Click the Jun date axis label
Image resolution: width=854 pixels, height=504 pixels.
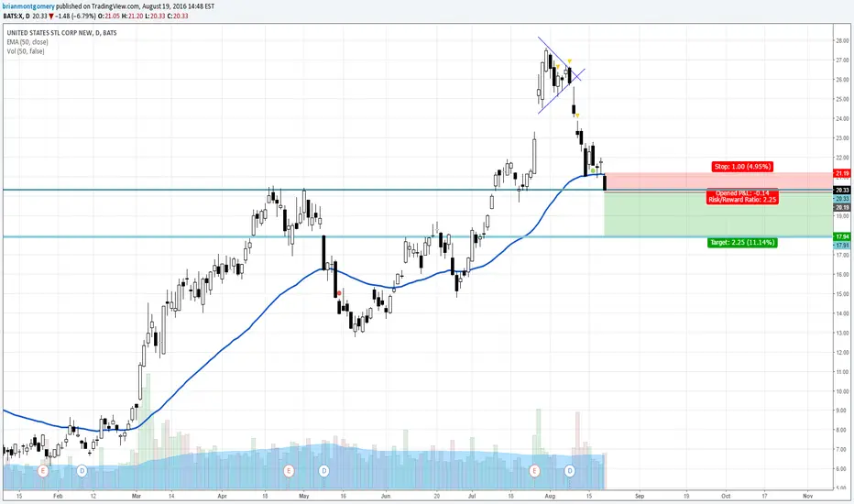(x=386, y=496)
